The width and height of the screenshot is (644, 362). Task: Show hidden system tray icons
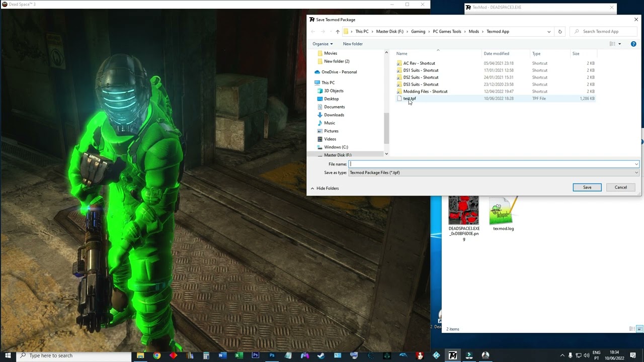pos(562,355)
